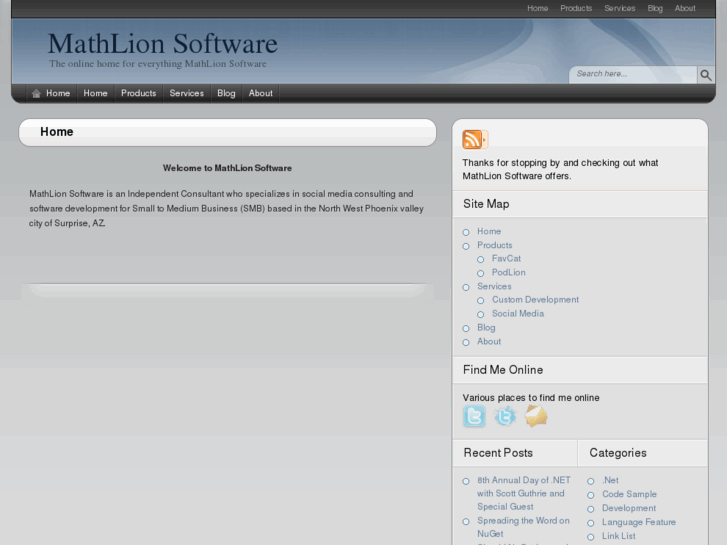Viewport: 727px width, 545px height.
Task: Open the Language Feature category
Action: coord(639,522)
